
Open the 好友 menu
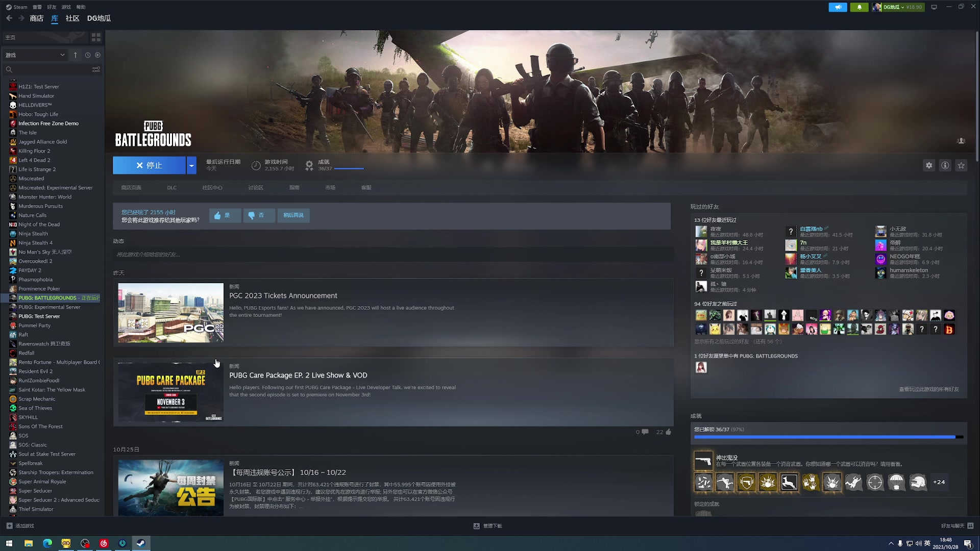coord(52,7)
